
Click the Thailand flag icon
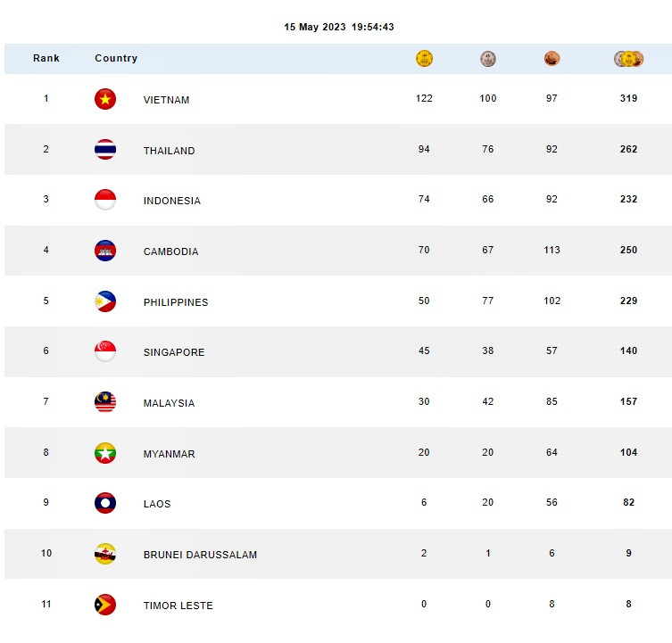click(x=105, y=150)
